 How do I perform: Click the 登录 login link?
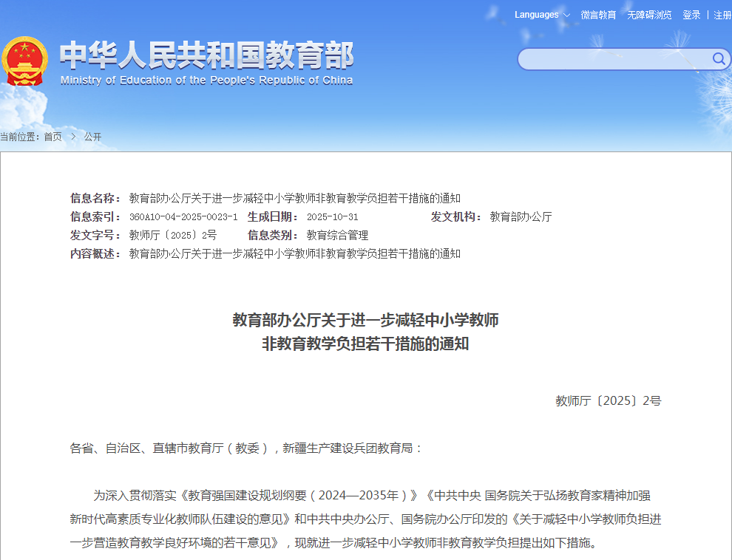(691, 15)
